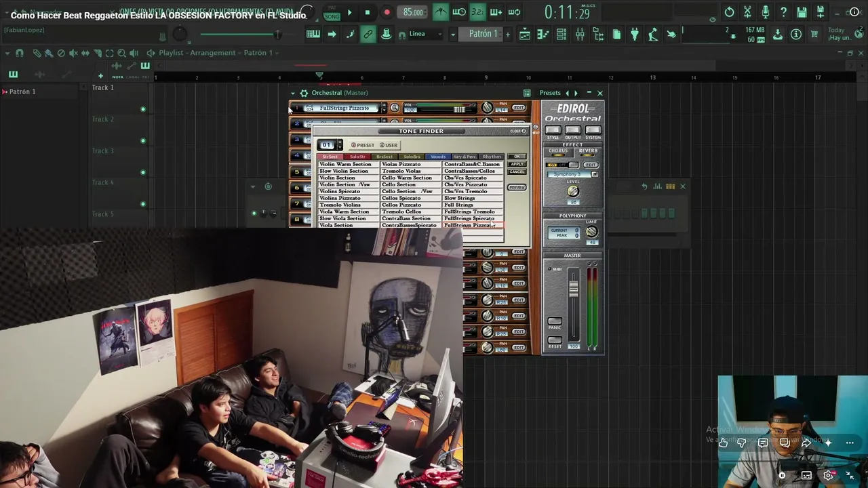Toggle the metronome button
Screen dimensions: 868x488
(x=441, y=12)
